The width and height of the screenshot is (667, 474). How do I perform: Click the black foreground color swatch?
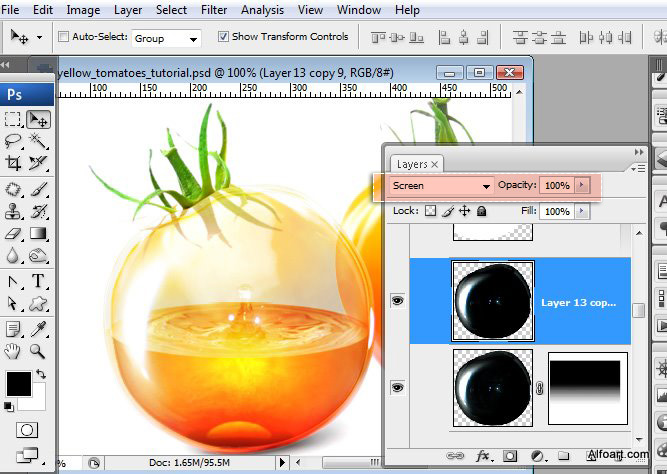point(18,382)
